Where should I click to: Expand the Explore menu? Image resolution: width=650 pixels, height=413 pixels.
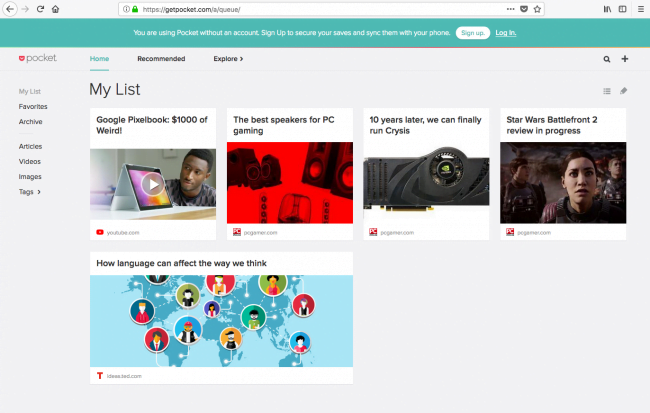[x=228, y=59]
